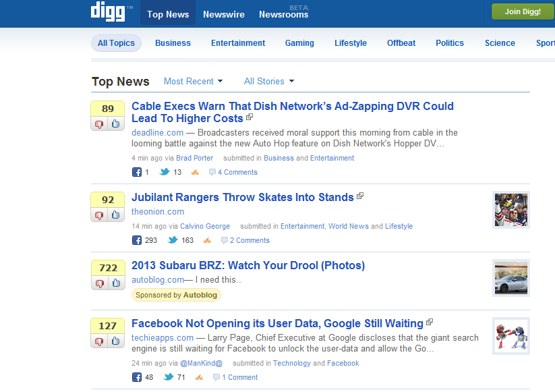
Task: Click comment bubble icon for 2 Comments
Action: coord(224,240)
